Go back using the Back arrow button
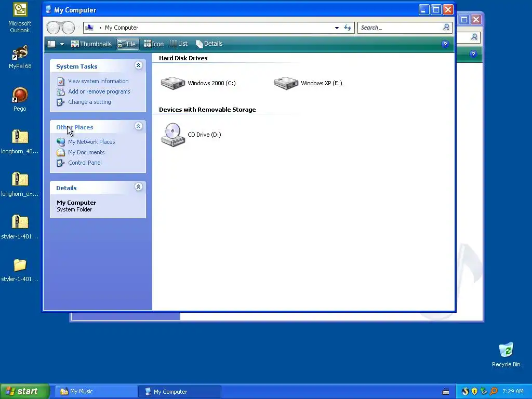The image size is (532, 399). (x=54, y=28)
